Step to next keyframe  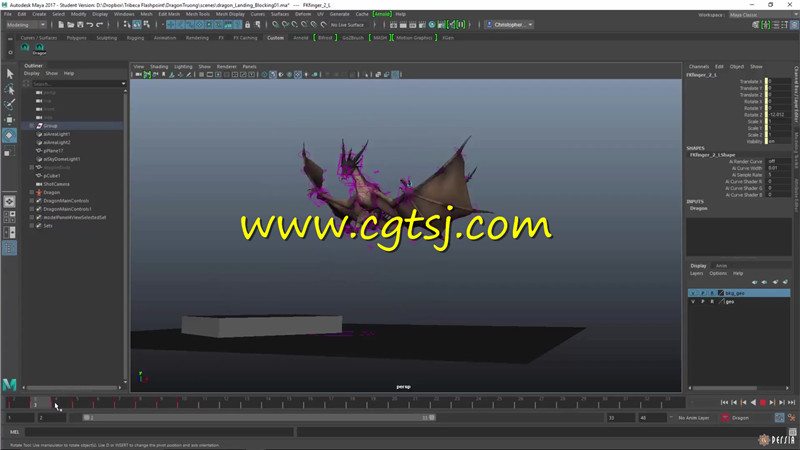[772, 403]
